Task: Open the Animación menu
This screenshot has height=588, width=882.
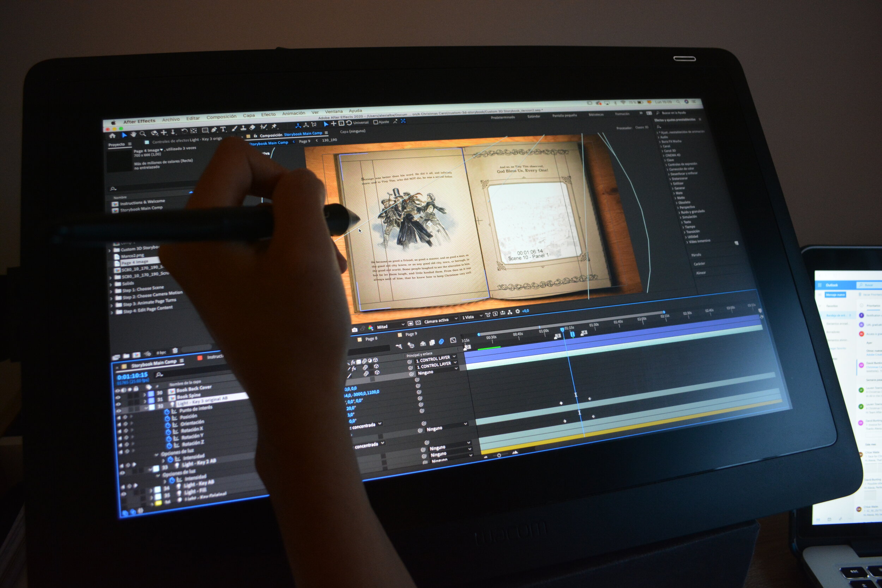Action: point(294,113)
